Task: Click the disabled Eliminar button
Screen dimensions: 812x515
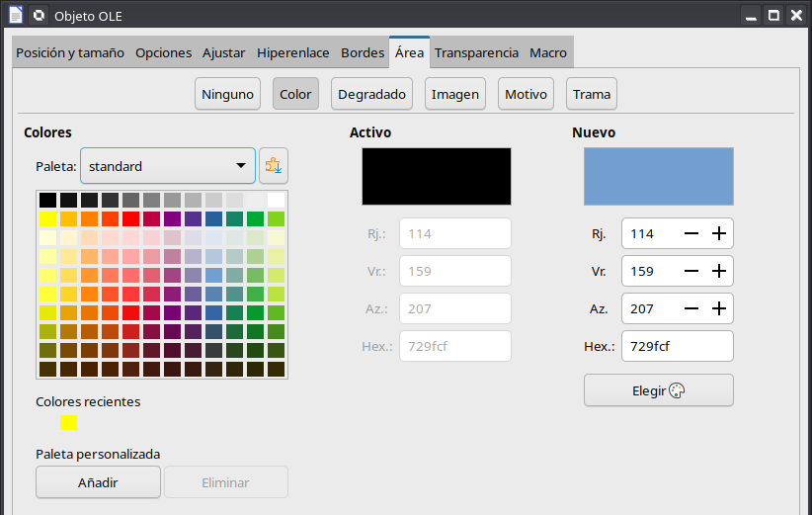Action: (x=226, y=482)
